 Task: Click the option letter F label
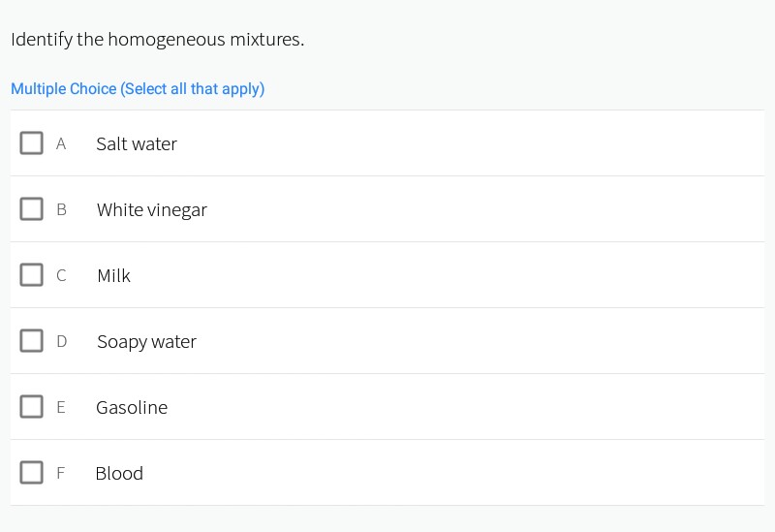(61, 474)
